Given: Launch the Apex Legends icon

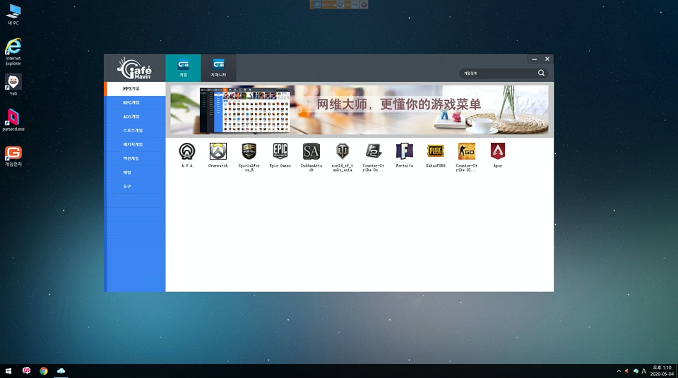Looking at the screenshot, I should [498, 152].
